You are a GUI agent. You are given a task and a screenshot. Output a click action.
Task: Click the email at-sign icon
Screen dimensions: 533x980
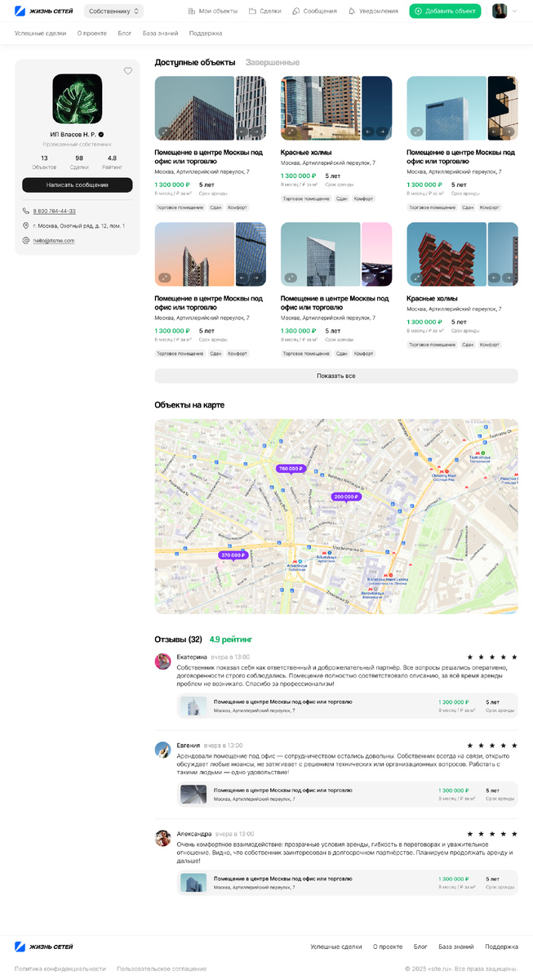click(26, 240)
